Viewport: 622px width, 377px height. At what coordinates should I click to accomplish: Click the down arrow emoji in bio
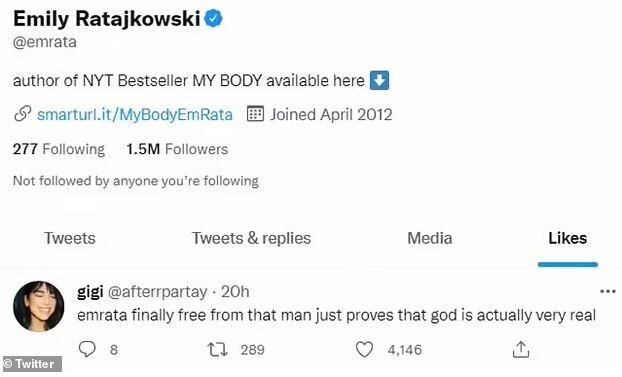click(379, 80)
